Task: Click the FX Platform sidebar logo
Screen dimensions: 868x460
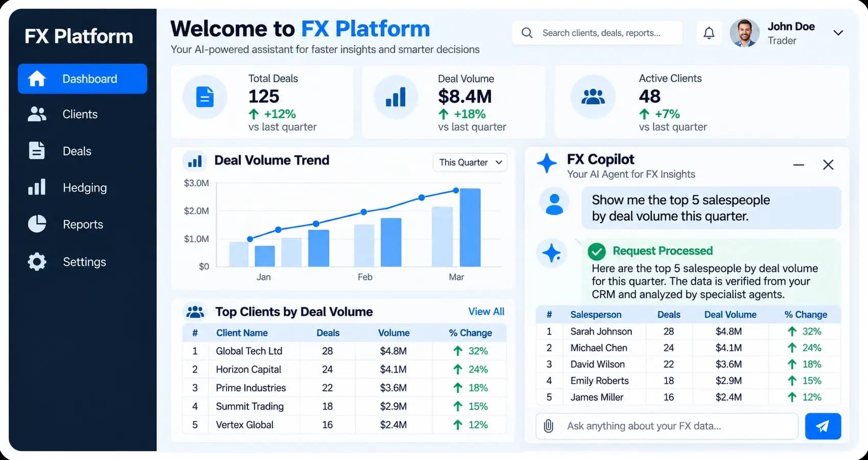Action: pyautogui.click(x=79, y=36)
